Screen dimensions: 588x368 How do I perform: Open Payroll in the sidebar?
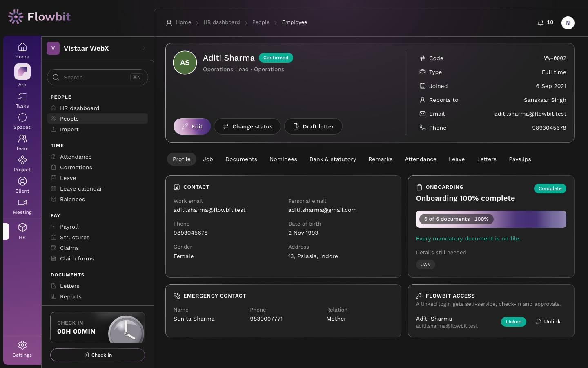pyautogui.click(x=98, y=227)
